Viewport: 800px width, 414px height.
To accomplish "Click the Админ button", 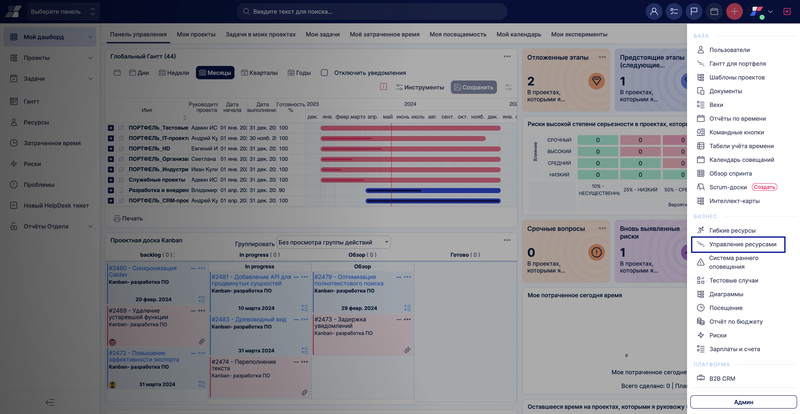I will click(743, 401).
